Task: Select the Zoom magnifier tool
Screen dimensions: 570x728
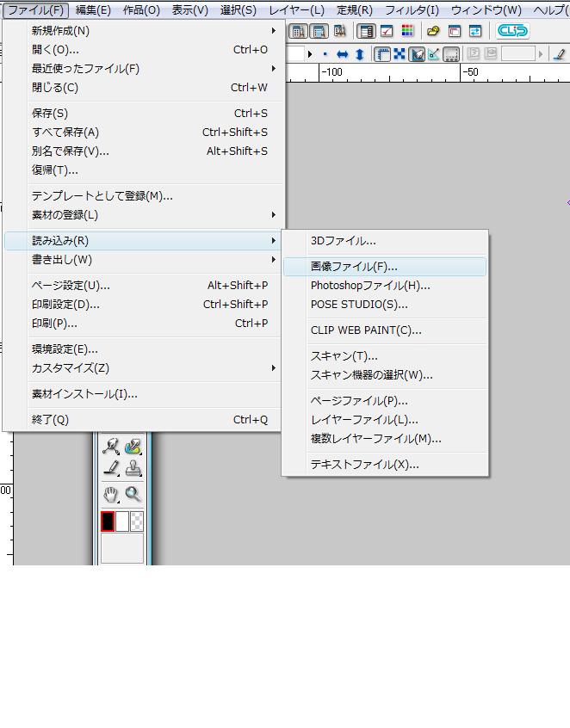Action: coord(133,495)
